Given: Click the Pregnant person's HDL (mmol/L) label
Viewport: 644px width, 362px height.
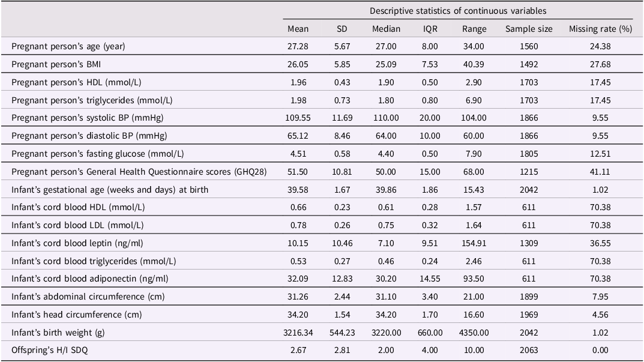Looking at the screenshot, I should click(76, 82).
